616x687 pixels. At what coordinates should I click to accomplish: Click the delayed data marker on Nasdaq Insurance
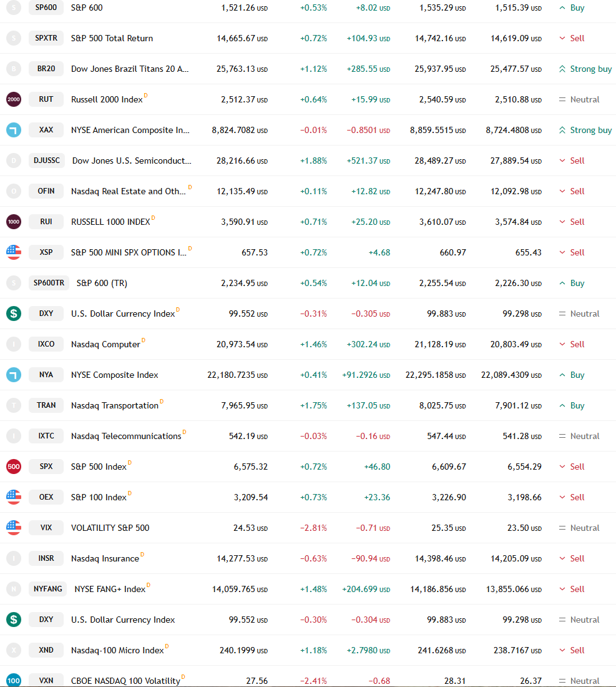142,554
